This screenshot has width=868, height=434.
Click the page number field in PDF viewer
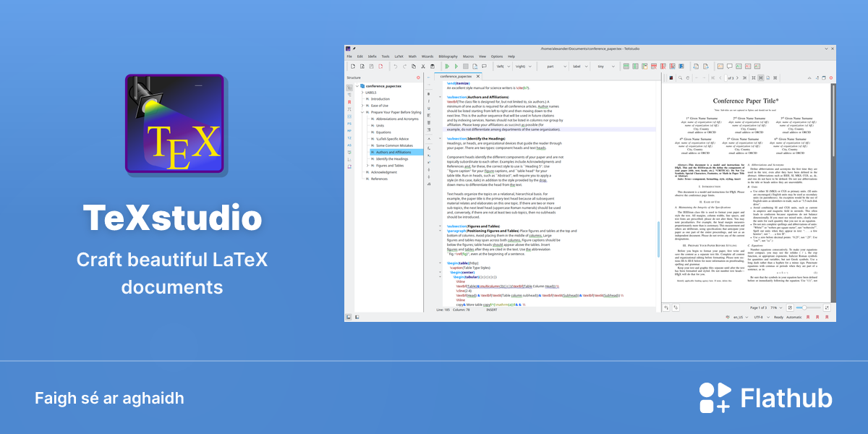click(726, 78)
